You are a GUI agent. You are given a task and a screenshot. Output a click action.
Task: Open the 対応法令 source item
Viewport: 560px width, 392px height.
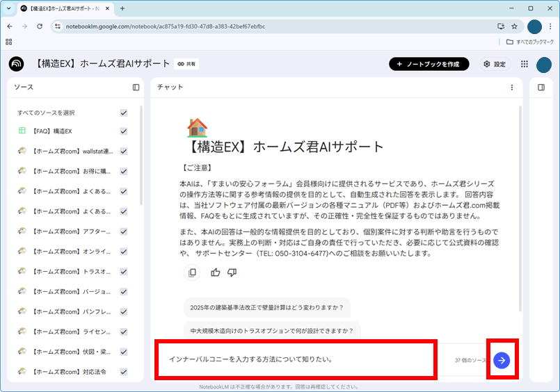pyautogui.click(x=70, y=372)
